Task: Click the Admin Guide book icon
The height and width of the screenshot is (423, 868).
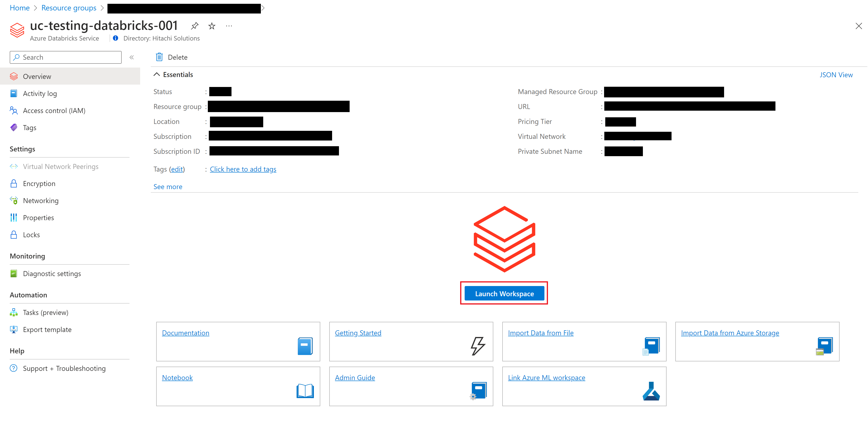Action: tap(478, 391)
